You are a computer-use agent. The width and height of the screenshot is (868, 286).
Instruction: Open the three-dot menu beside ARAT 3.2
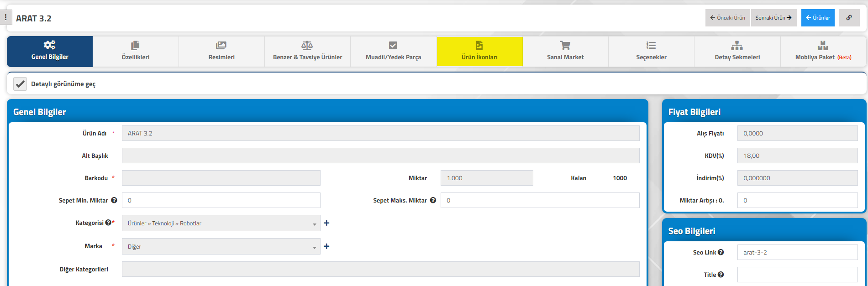pyautogui.click(x=5, y=17)
